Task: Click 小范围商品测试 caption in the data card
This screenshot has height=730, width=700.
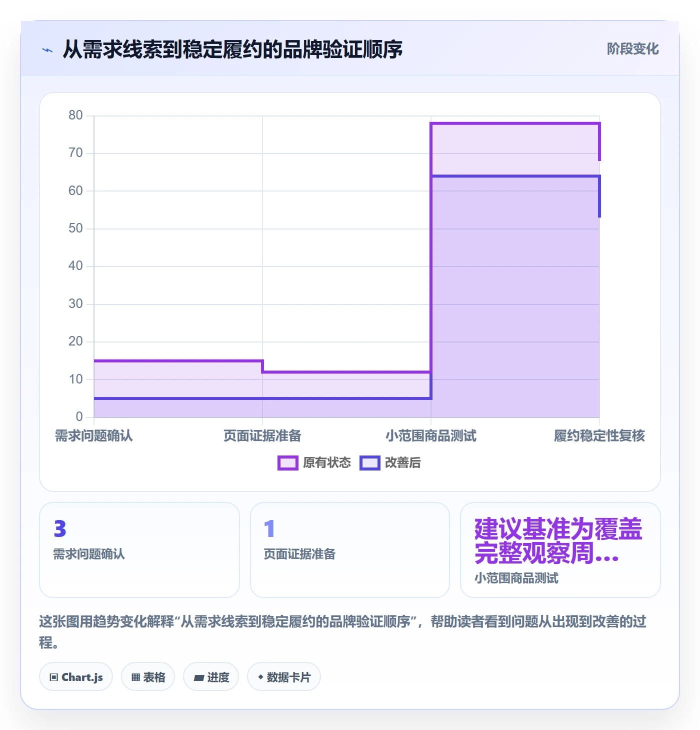Action: [516, 578]
